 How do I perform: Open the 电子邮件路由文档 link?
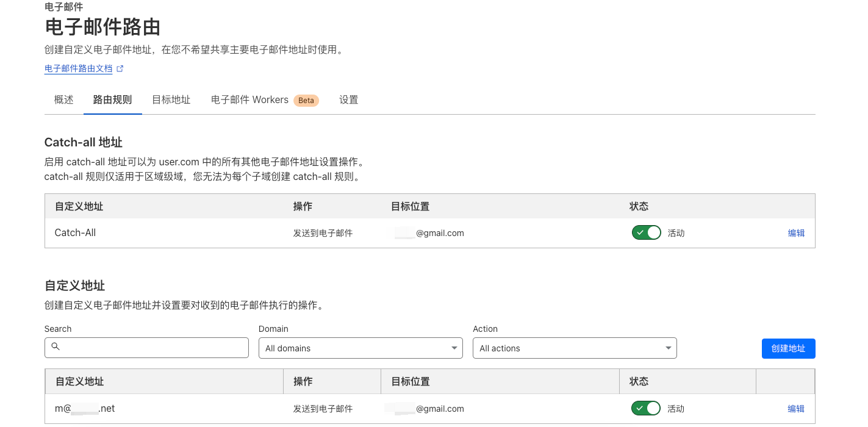(x=78, y=69)
